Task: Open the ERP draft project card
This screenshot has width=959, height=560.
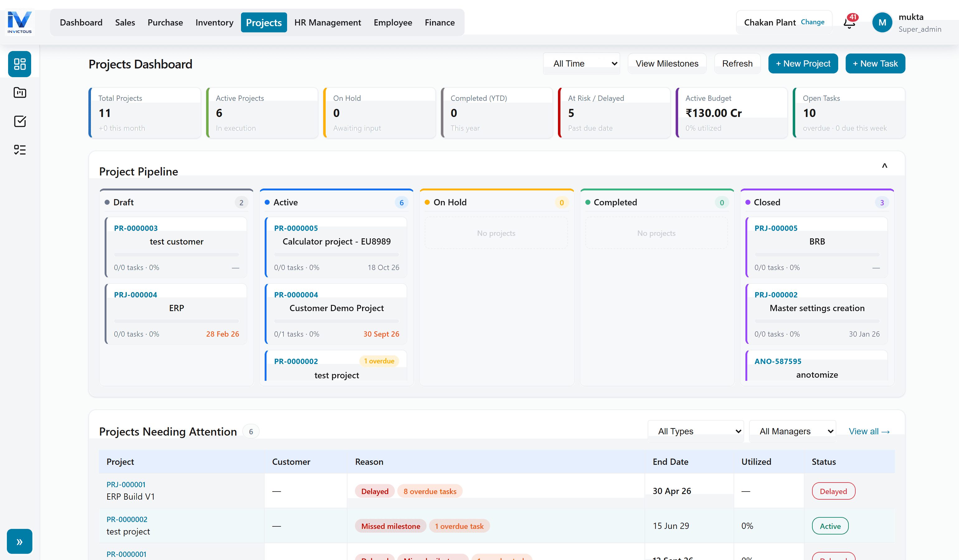Action: click(176, 314)
